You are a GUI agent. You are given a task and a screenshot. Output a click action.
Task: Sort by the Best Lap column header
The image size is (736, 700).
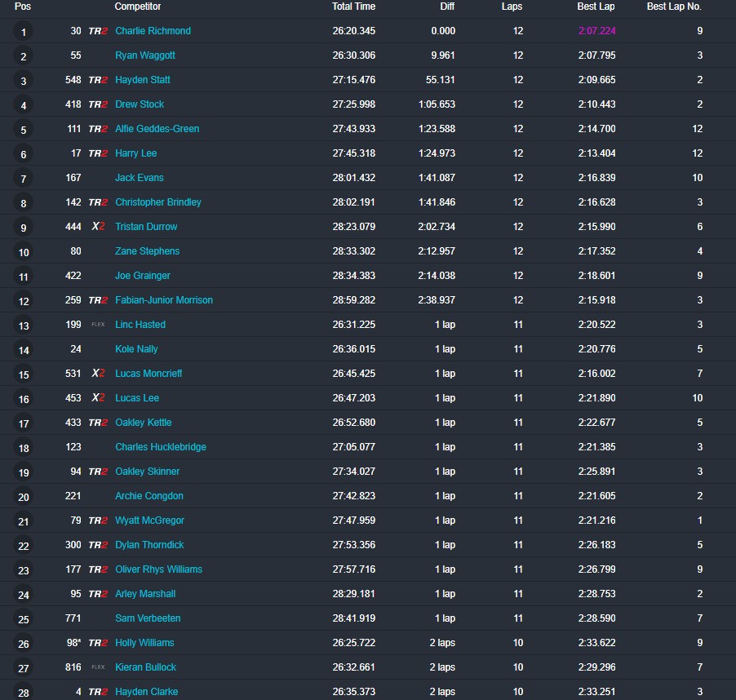click(x=596, y=7)
